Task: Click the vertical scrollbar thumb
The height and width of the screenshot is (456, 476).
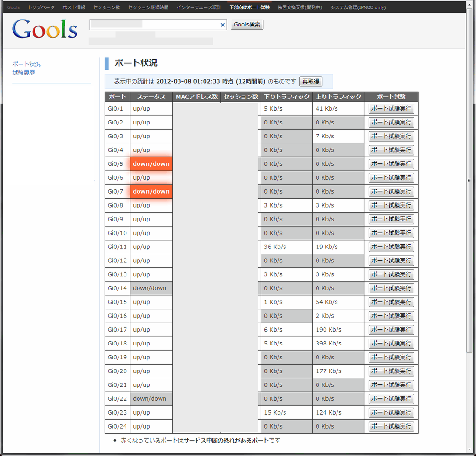Action: pos(469,180)
